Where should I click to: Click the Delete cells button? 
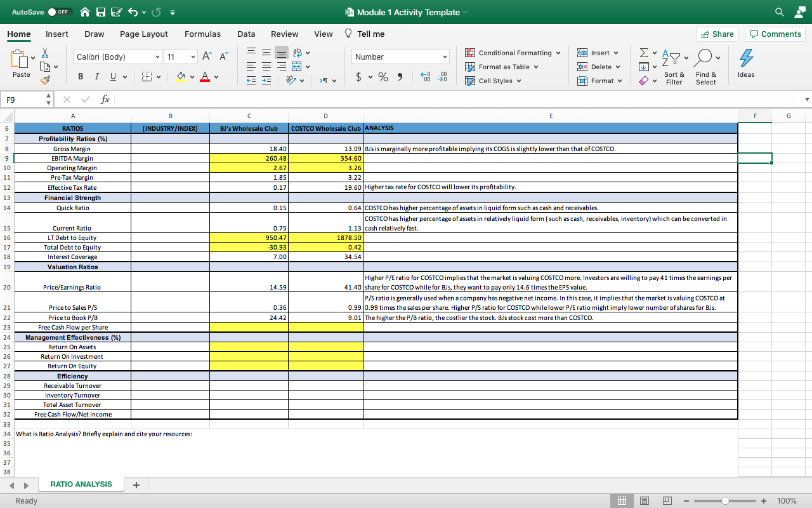pyautogui.click(x=599, y=67)
